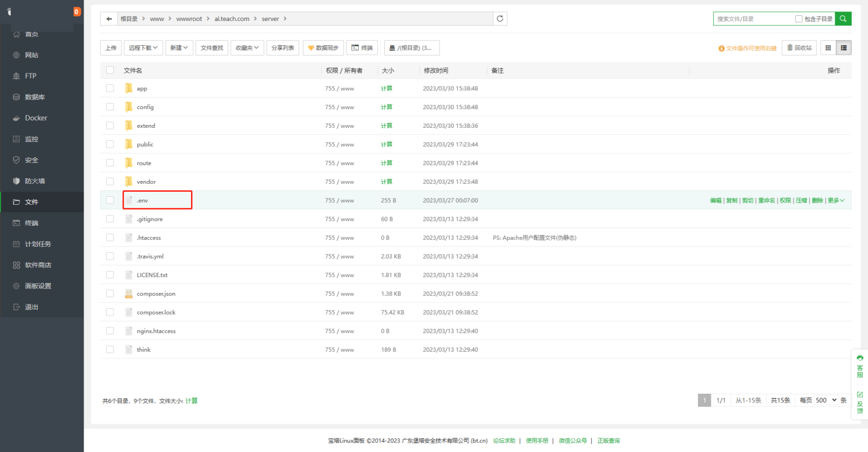Image resolution: width=868 pixels, height=452 pixels.
Task: Click the file search input field
Action: point(753,19)
